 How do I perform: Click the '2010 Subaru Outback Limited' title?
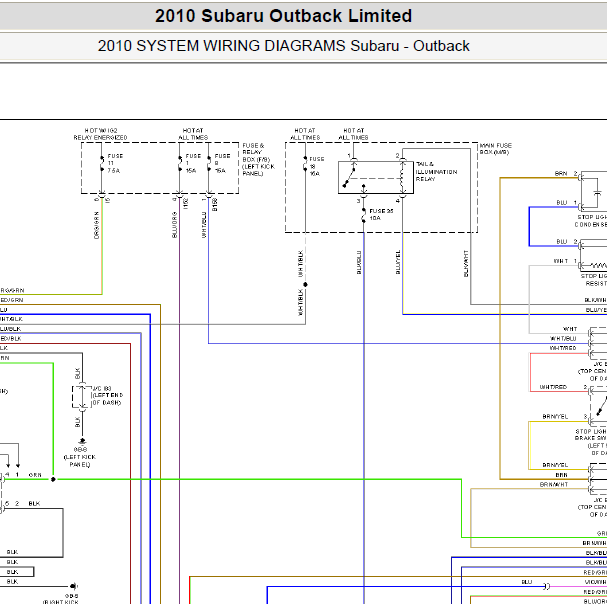tap(283, 16)
